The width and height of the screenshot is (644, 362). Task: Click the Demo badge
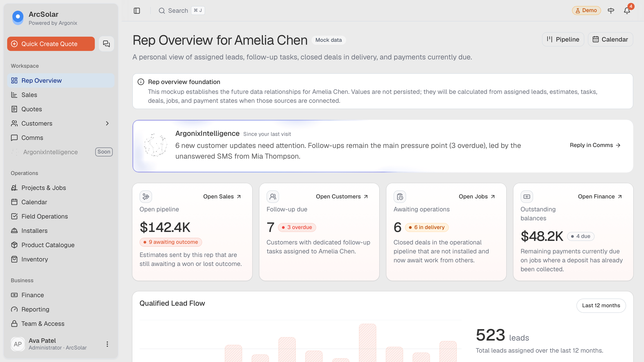point(586,11)
